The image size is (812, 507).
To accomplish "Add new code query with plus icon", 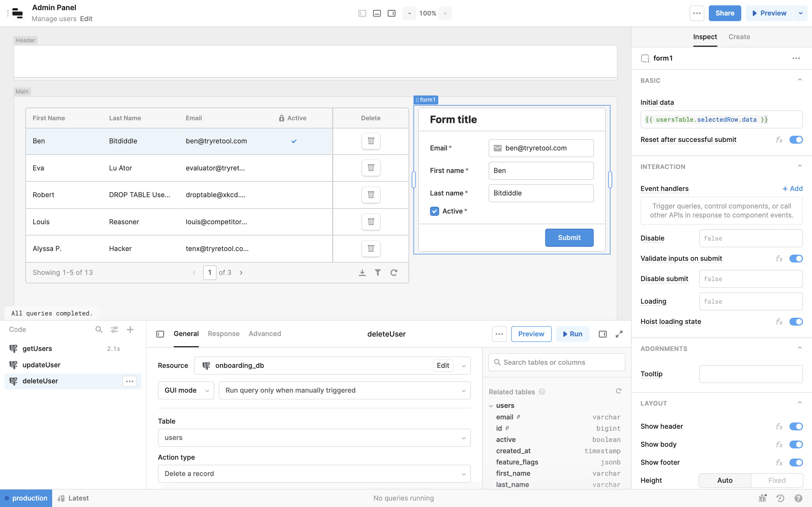I will tap(130, 329).
